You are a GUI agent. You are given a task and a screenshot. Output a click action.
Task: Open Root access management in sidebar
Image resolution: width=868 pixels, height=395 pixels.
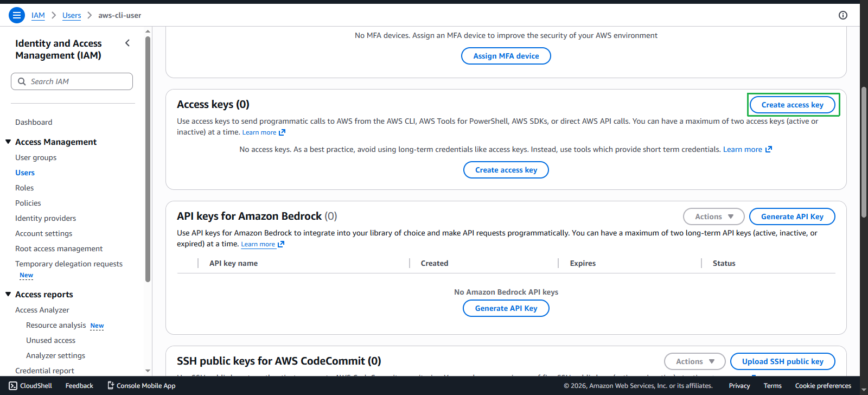pos(59,249)
